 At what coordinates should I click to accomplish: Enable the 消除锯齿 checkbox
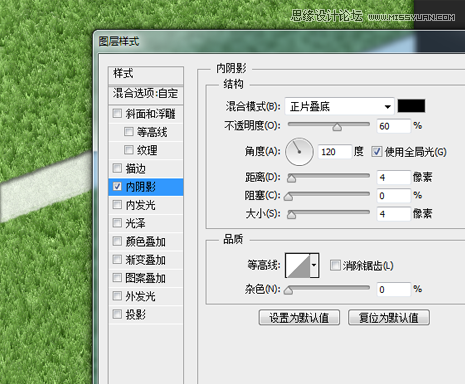(335, 265)
